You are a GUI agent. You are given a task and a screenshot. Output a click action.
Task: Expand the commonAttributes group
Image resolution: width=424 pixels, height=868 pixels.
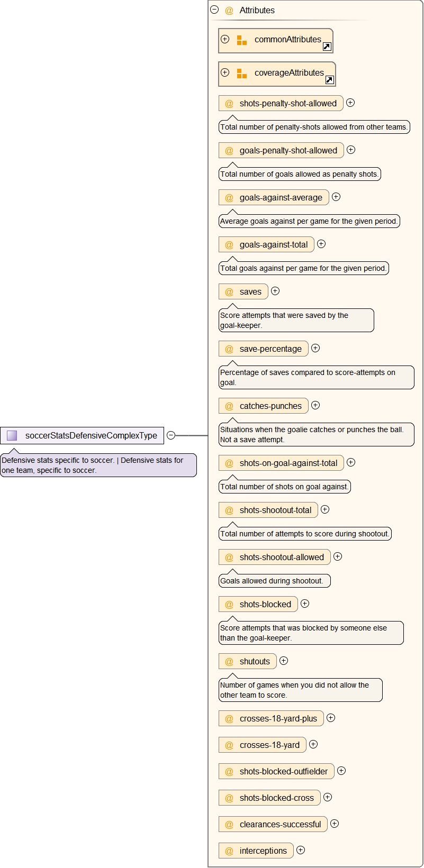[225, 39]
